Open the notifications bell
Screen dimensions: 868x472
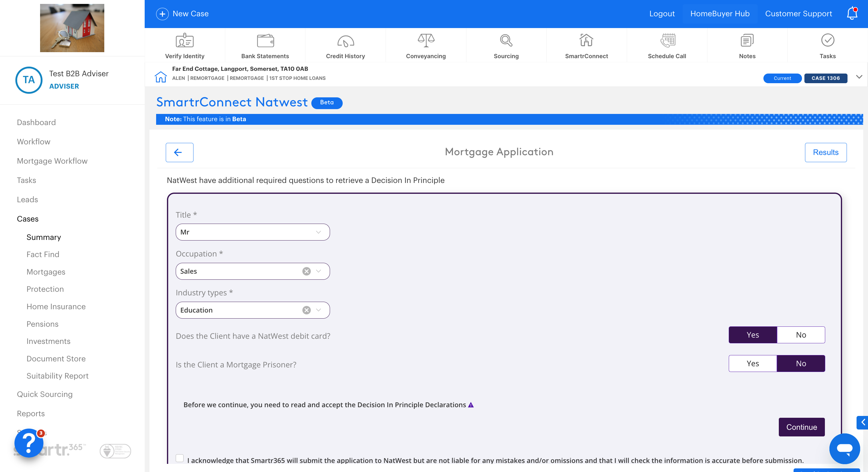[x=852, y=14]
